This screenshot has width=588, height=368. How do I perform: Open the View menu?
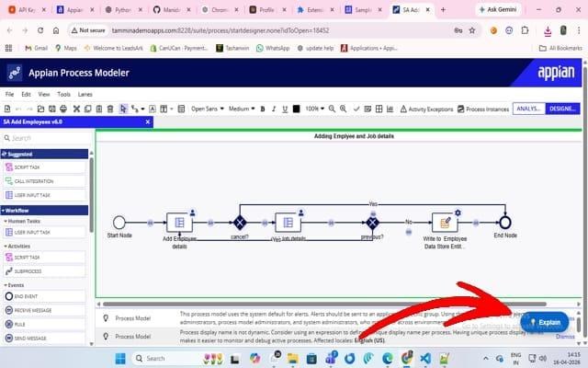tap(44, 94)
